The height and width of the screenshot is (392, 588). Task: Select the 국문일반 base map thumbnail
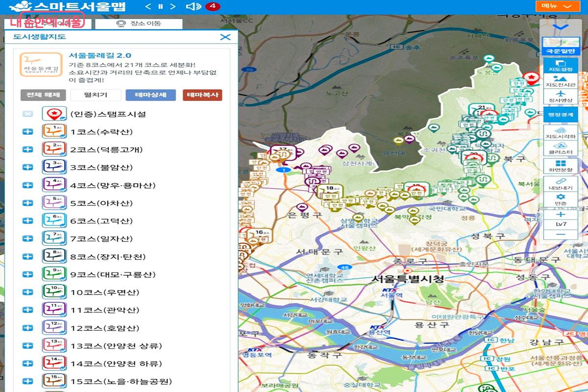[561, 46]
